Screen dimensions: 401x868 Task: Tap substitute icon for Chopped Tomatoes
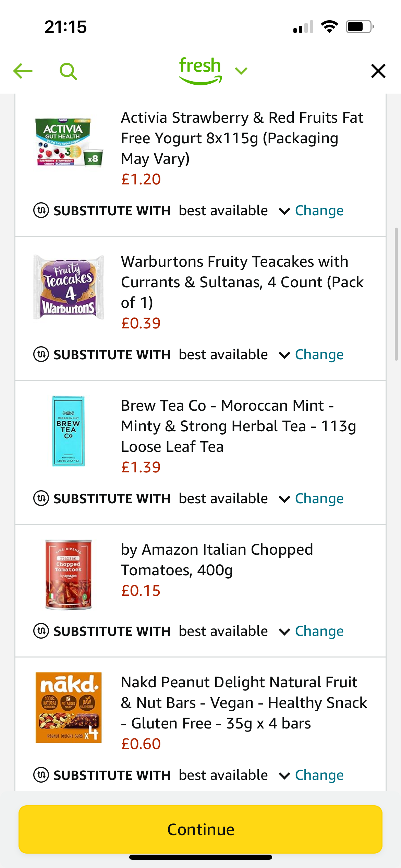[x=41, y=631]
